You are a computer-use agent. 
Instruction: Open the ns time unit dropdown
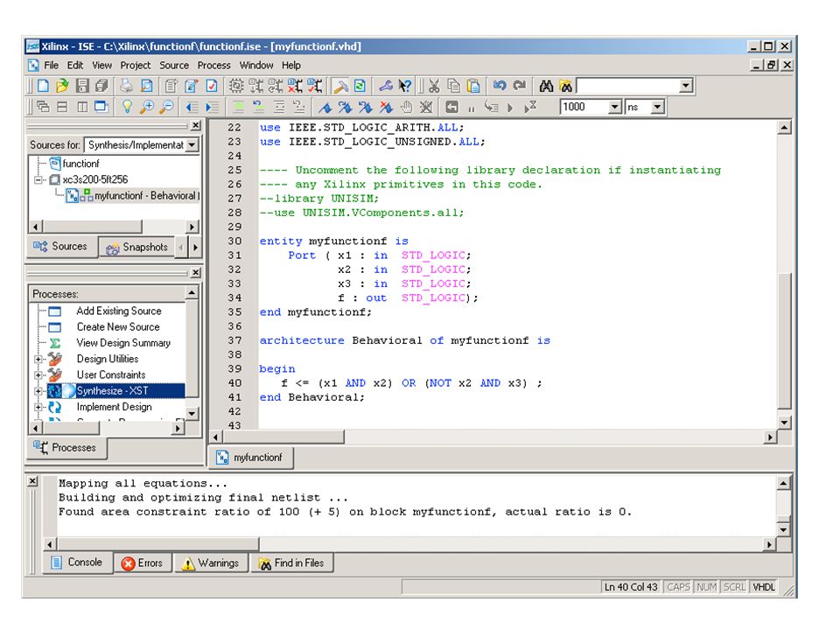pos(657,107)
